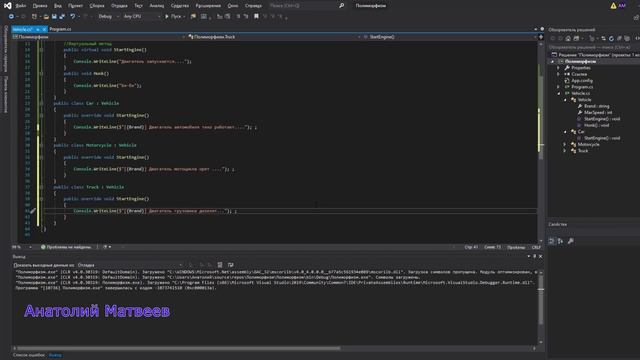
Task: Expand the Properties node
Action: pos(559,68)
